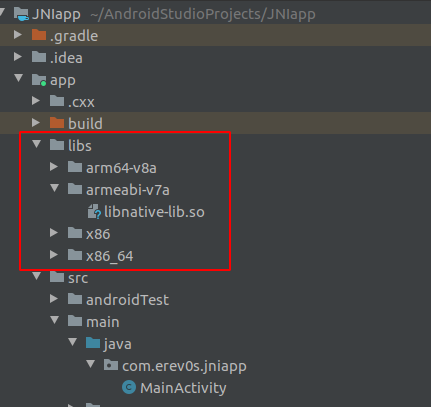Click the JNIapp project root icon
The image size is (431, 407).
point(21,14)
